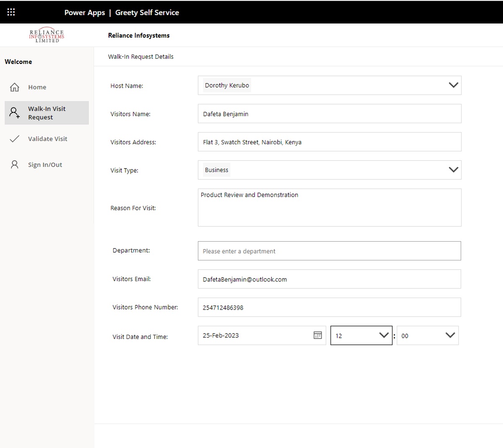Screen dimensions: 503x448
Task: Click the Walk-In Visit person-plus icon
Action: (15, 113)
